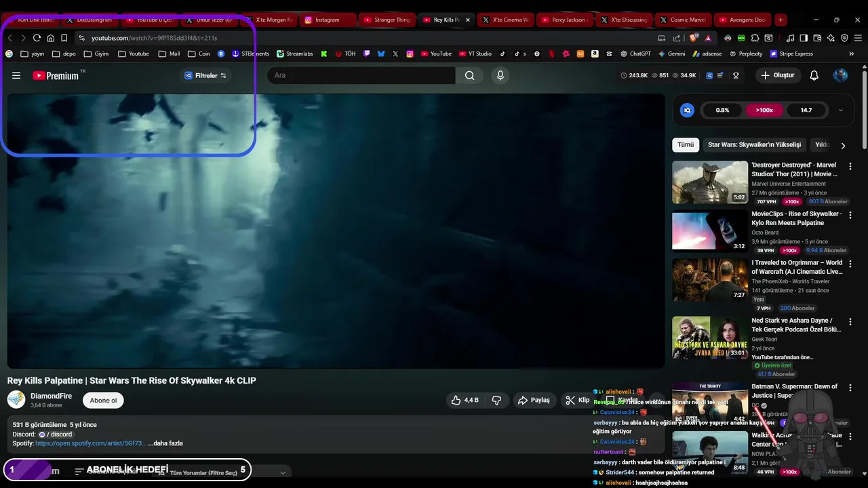The width and height of the screenshot is (868, 488).
Task: Open a new browser tab with plus
Action: point(781,20)
